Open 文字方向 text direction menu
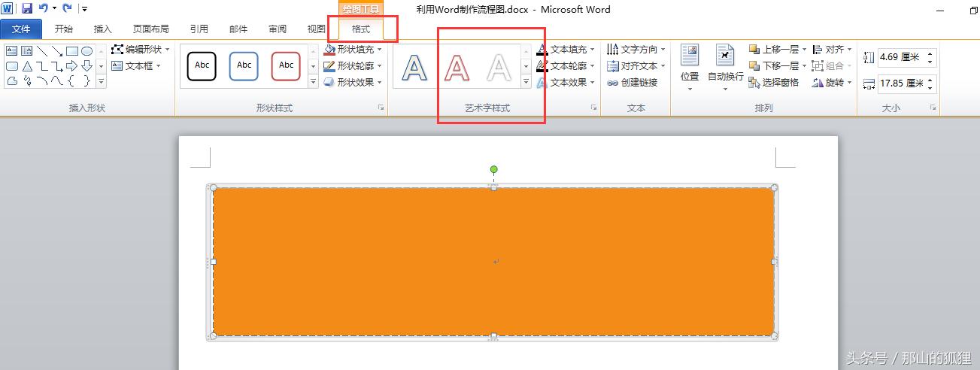This screenshot has width=980, height=370. coord(636,49)
